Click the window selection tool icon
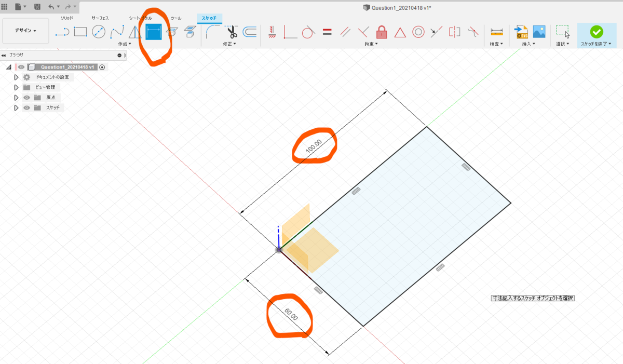This screenshot has height=364, width=623. click(x=563, y=31)
